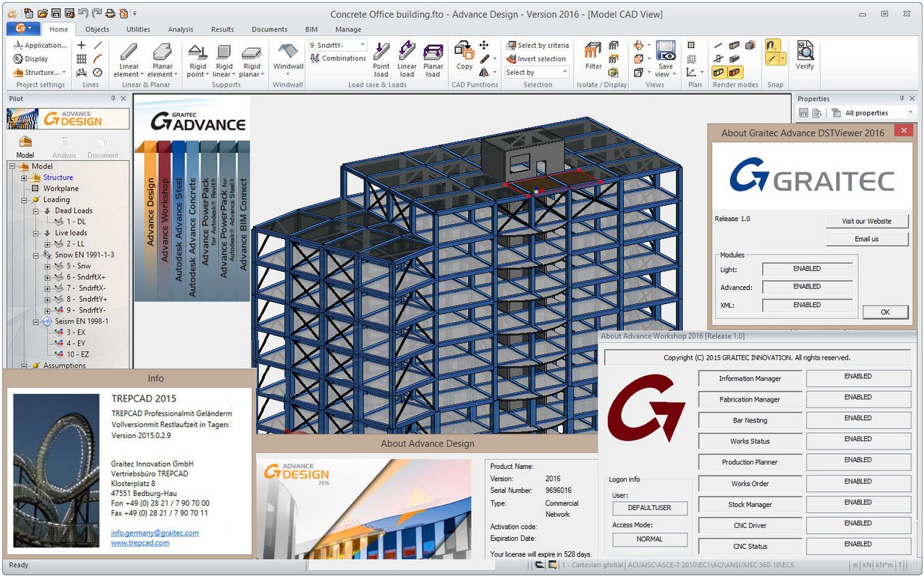Screen dimensions: 924x576
Task: Close the About Graitec Advance DSTViewer dialog
Action: (x=905, y=131)
